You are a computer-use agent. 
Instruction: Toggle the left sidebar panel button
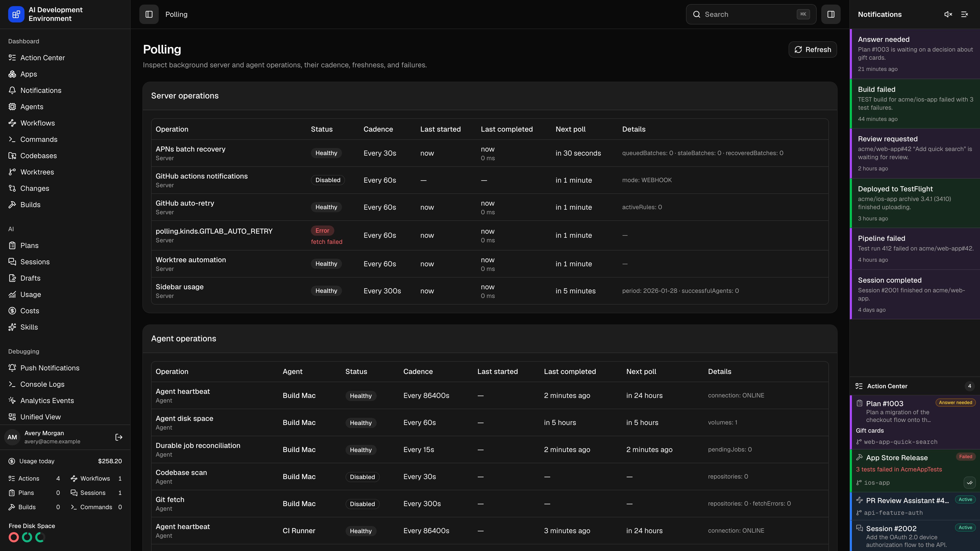149,14
